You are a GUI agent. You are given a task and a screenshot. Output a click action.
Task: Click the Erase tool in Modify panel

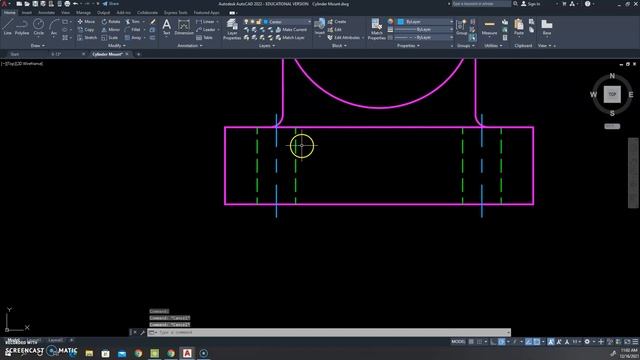(153, 21)
